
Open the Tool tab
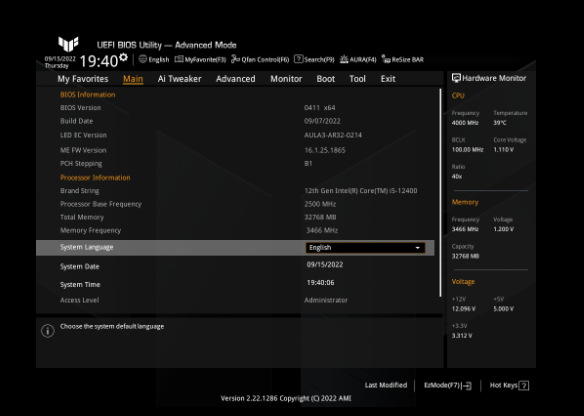358,79
